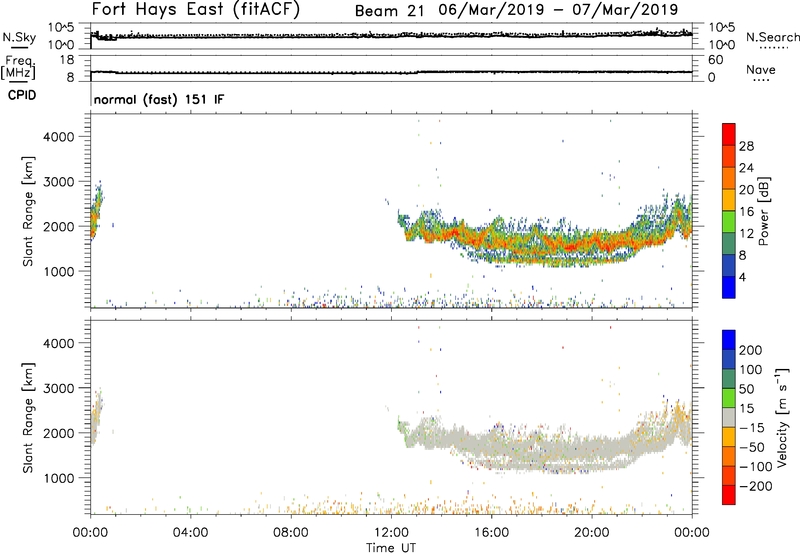Click the "18" tick on the frequency axis
The width and height of the screenshot is (800, 554).
click(x=67, y=60)
